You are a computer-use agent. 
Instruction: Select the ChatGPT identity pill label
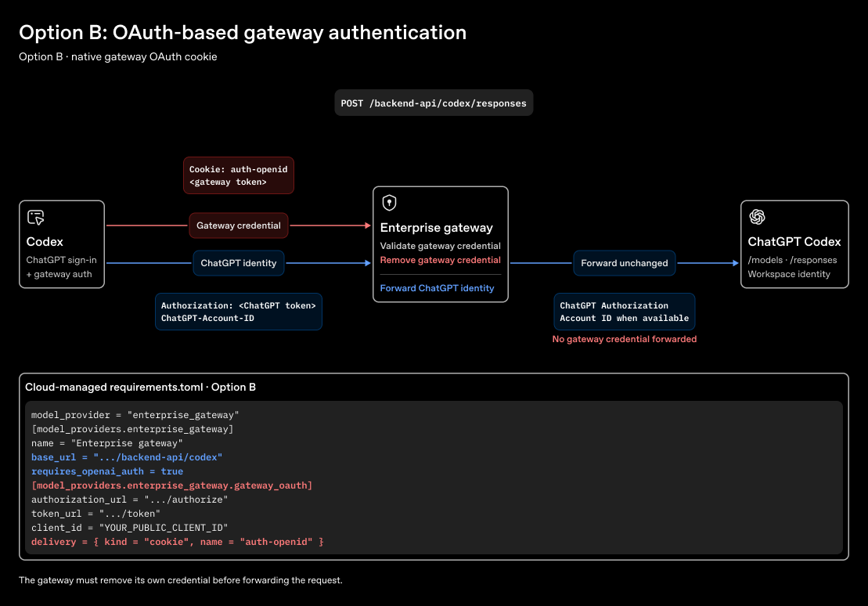pyautogui.click(x=239, y=263)
